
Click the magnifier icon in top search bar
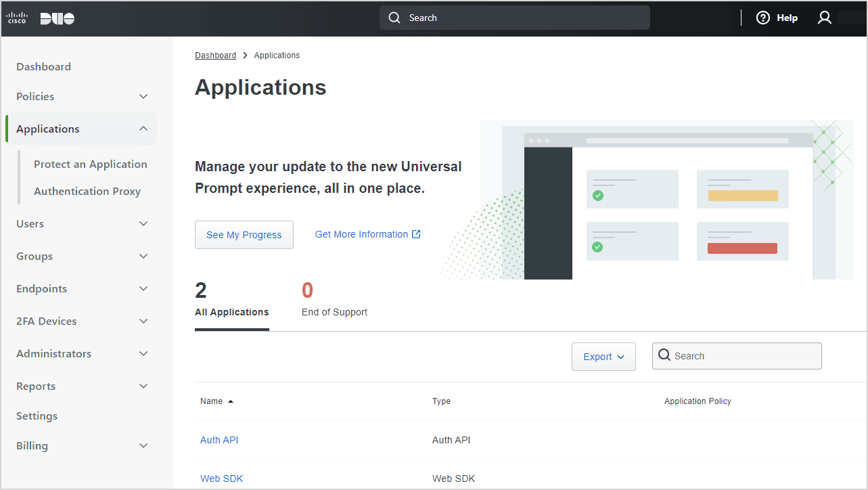pos(394,18)
